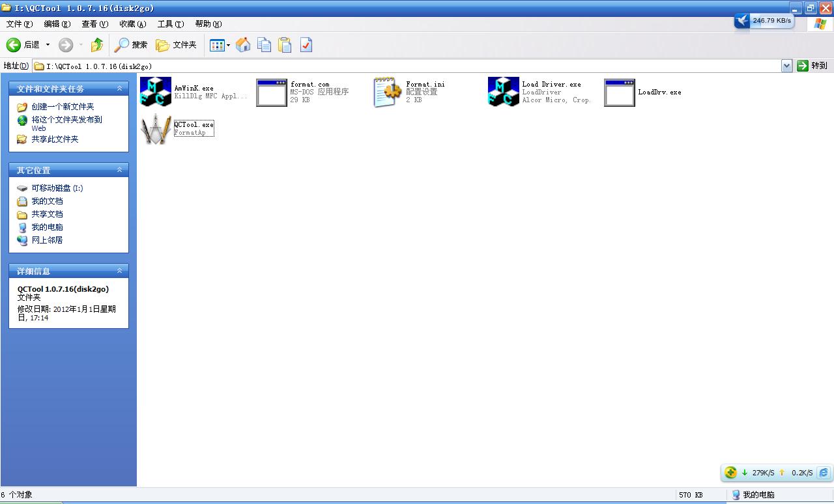
Task: Open 可移动磁盘 (I:) location
Action: pos(57,188)
